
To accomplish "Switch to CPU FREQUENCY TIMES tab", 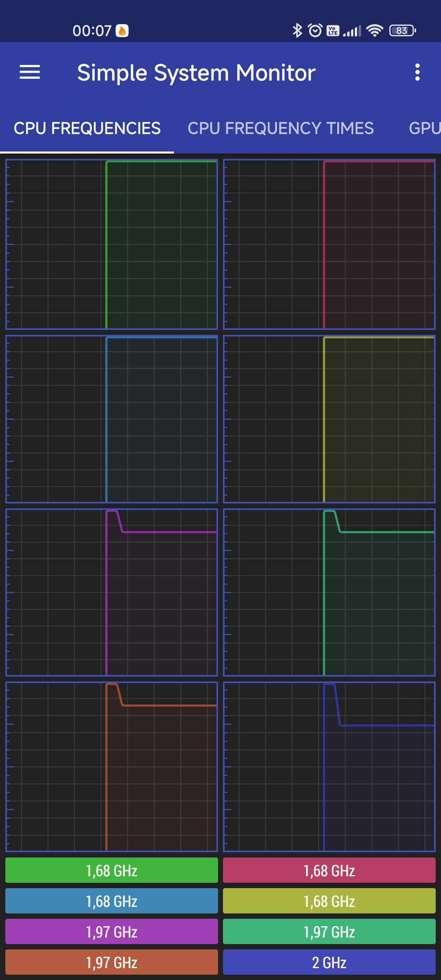I will [x=281, y=128].
